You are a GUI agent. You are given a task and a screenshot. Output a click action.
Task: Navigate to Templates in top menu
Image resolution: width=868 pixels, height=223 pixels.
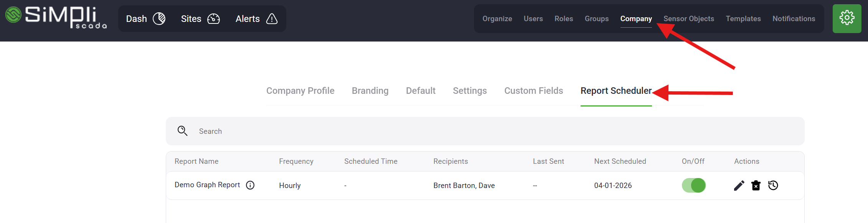coord(743,19)
